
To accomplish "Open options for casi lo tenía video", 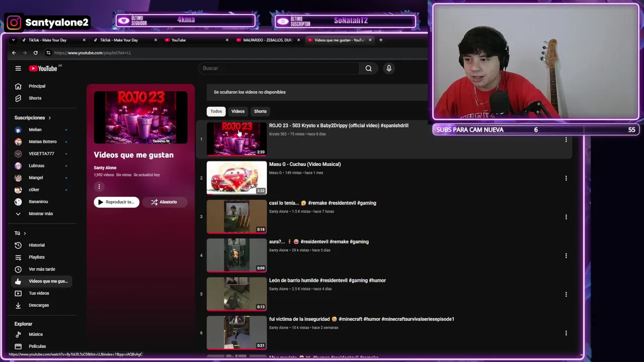I will point(566,217).
